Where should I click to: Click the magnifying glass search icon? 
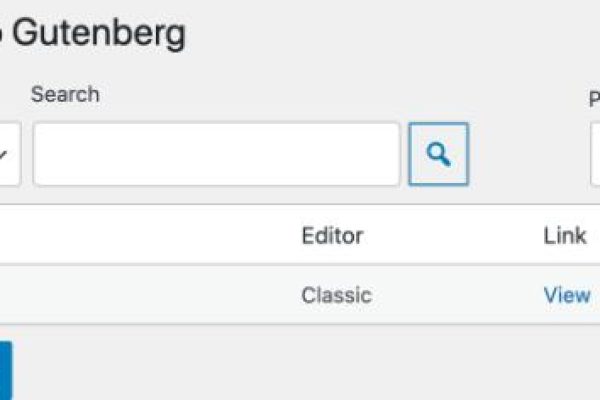pos(438,154)
